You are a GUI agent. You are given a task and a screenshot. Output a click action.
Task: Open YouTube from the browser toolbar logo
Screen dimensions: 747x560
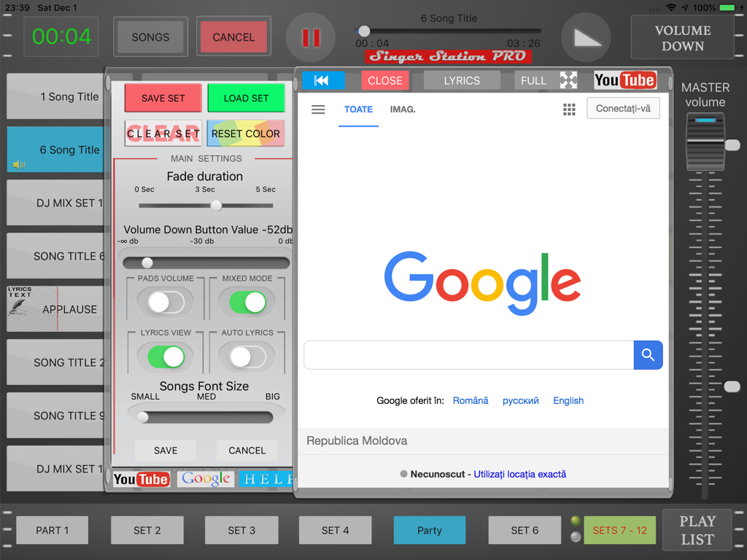pos(624,80)
